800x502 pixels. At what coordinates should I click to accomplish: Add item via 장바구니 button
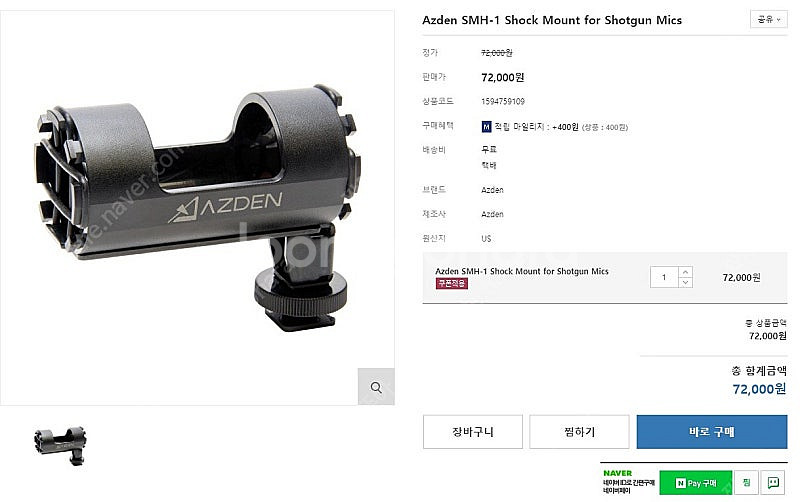pos(472,432)
